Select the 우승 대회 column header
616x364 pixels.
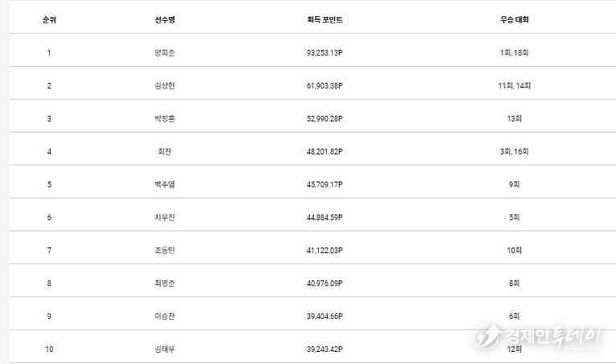point(515,19)
